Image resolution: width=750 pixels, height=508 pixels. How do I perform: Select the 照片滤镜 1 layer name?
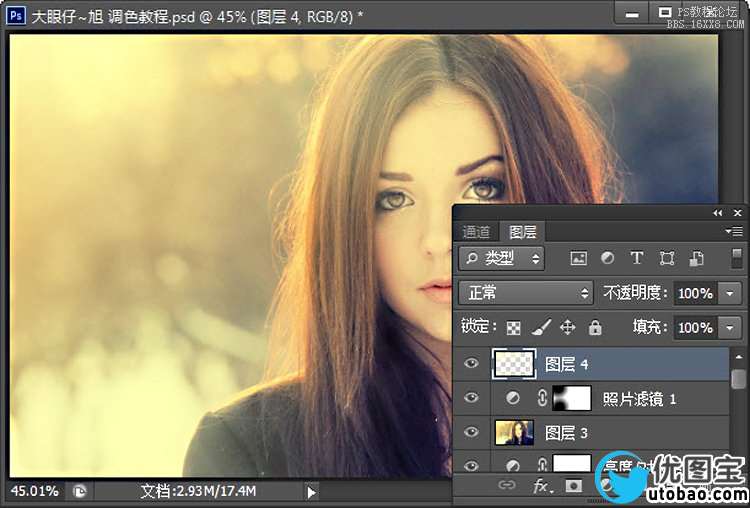639,399
